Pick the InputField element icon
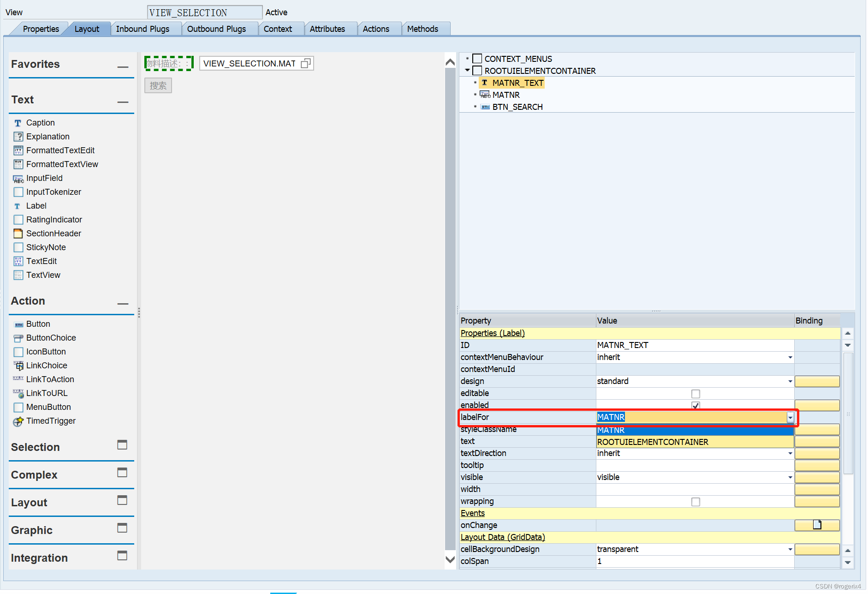 click(x=18, y=178)
